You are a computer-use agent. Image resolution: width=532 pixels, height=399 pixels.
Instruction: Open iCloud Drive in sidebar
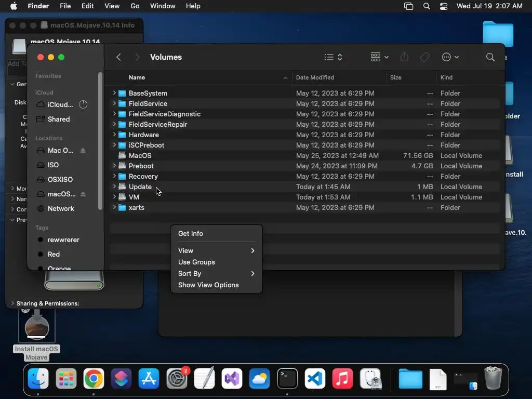tap(60, 104)
